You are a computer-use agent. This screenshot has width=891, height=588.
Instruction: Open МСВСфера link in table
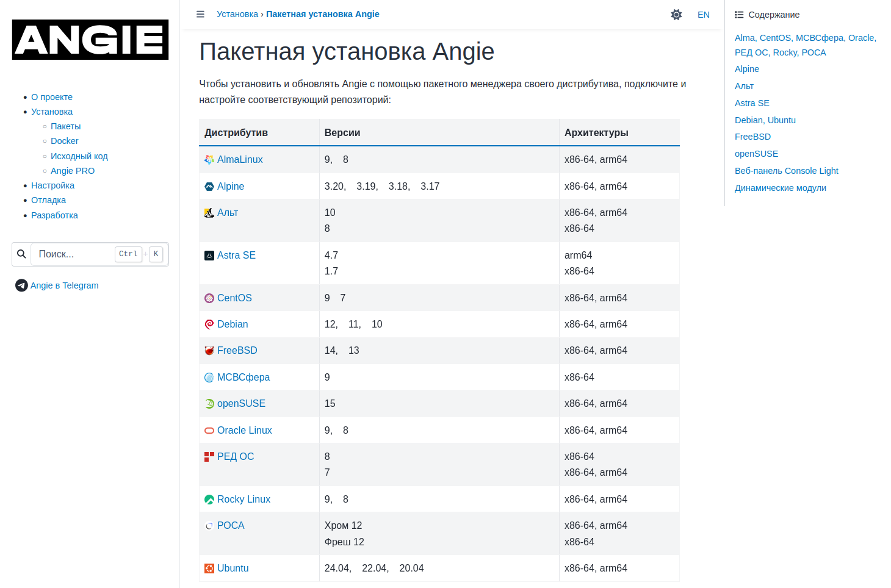[x=243, y=377]
